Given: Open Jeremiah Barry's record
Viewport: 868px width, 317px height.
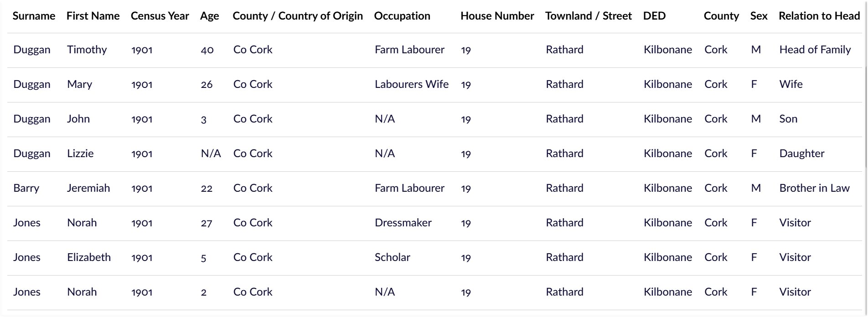Looking at the screenshot, I should (434, 189).
